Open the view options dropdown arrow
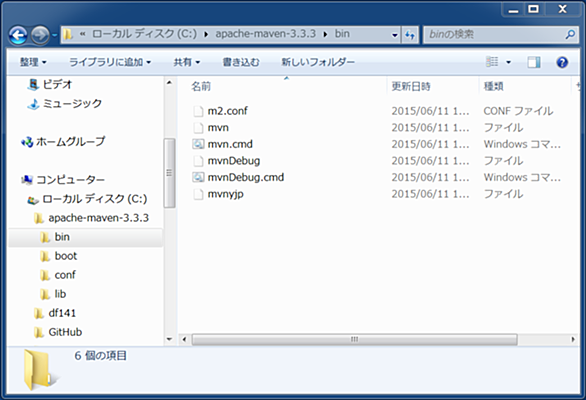 [509, 62]
